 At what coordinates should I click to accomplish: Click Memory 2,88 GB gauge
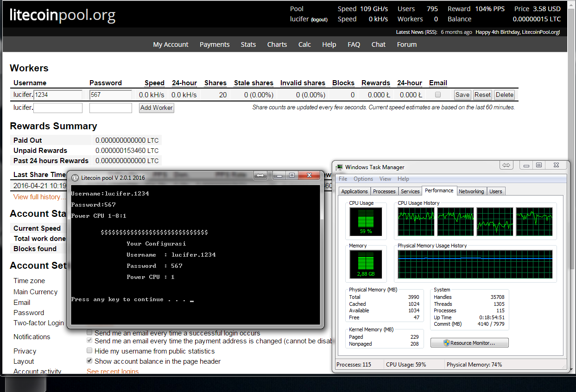coord(366,264)
